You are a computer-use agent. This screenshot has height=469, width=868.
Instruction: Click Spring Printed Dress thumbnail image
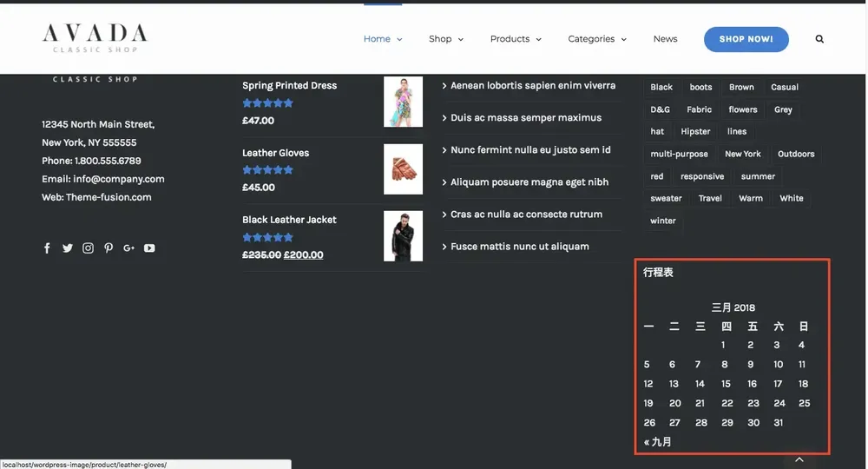point(403,102)
